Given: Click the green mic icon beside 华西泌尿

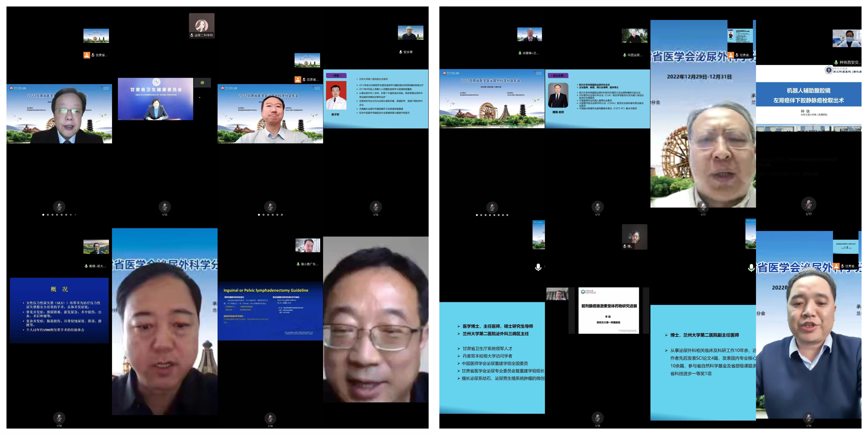Looking at the screenshot, I should click(x=624, y=55).
